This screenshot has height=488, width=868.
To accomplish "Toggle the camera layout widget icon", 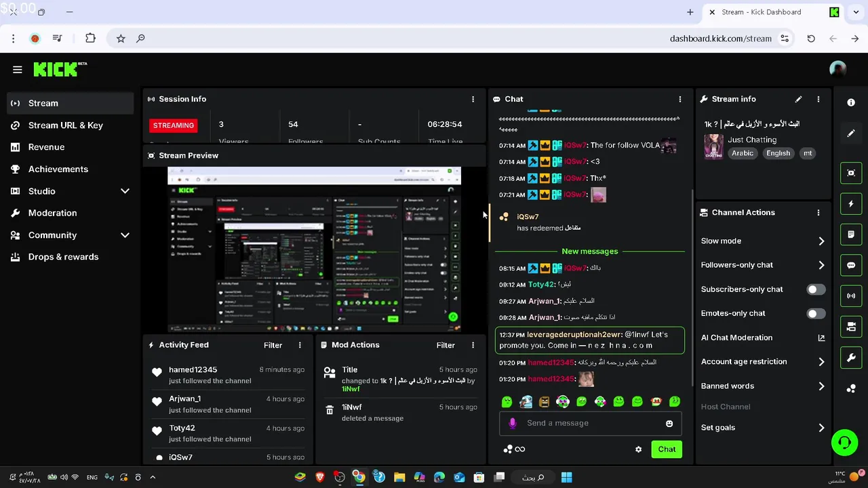I will (x=851, y=327).
